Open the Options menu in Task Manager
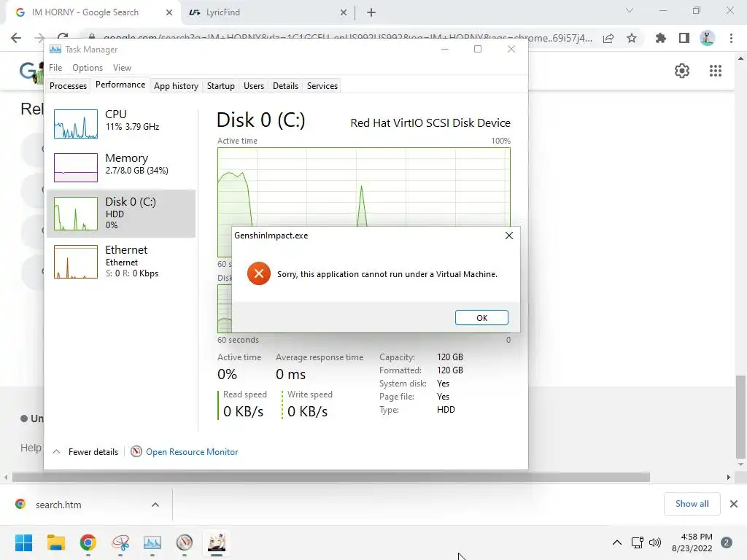Screen dimensions: 747x560 click(88, 68)
